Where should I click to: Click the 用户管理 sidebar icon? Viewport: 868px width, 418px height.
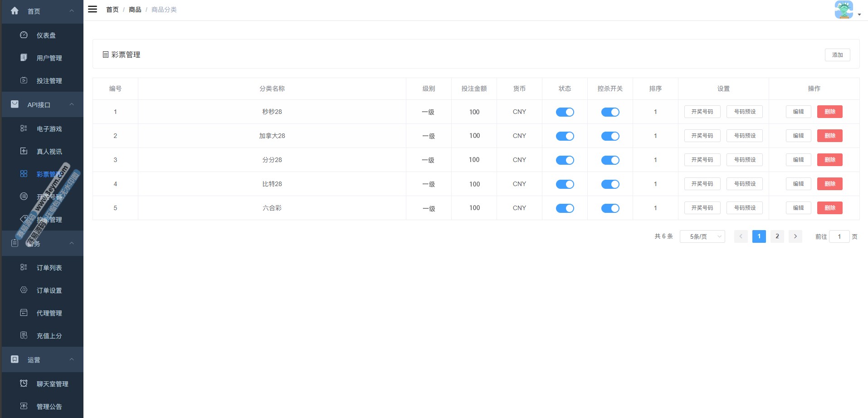(x=24, y=58)
